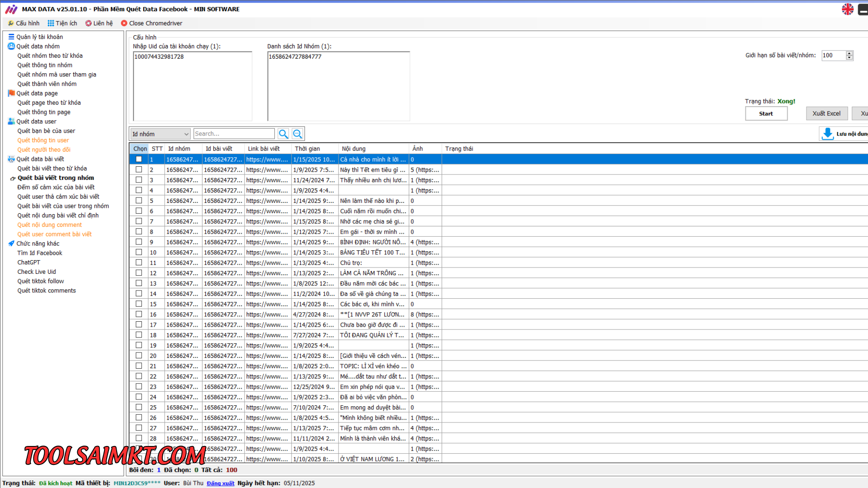Select Tìm Id Facebook tool
The height and width of the screenshot is (488, 868).
pyautogui.click(x=40, y=253)
